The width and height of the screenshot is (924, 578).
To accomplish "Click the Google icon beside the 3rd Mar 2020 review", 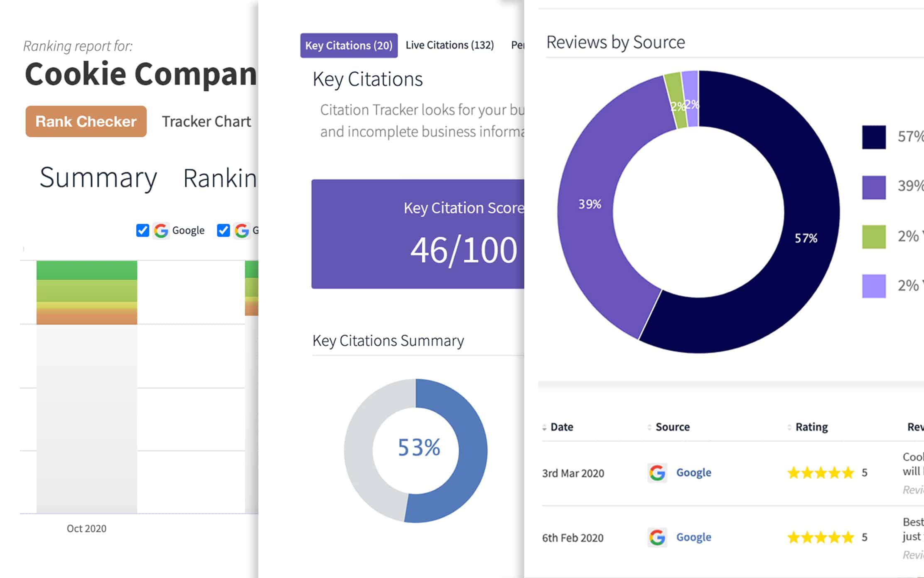I will click(657, 473).
